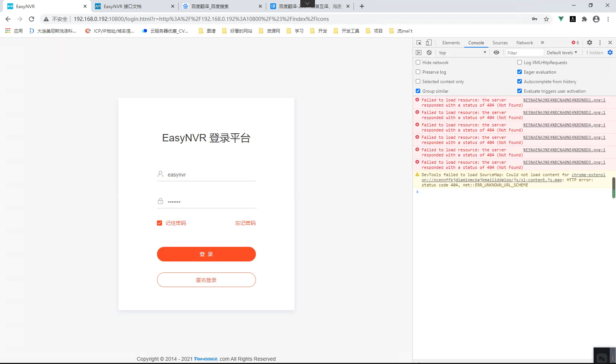Open the 学习 bookmark folder
The height and width of the screenshot is (364, 616).
tap(295, 31)
